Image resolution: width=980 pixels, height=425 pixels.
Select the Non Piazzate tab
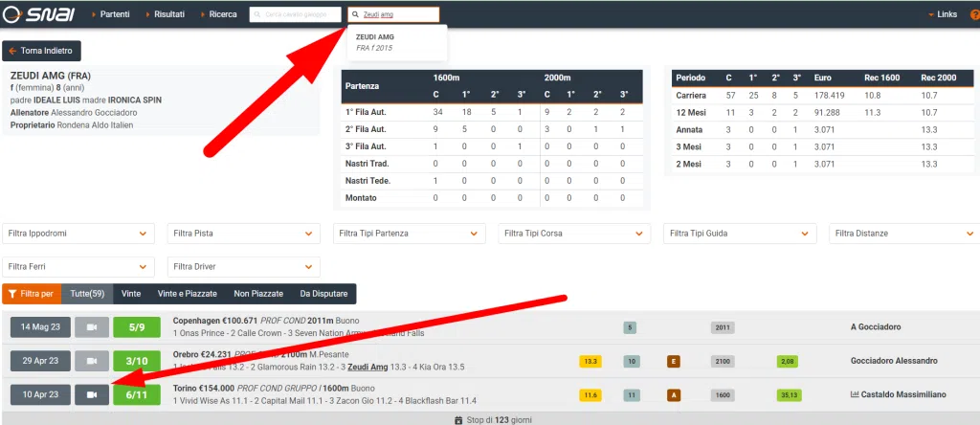click(x=258, y=294)
